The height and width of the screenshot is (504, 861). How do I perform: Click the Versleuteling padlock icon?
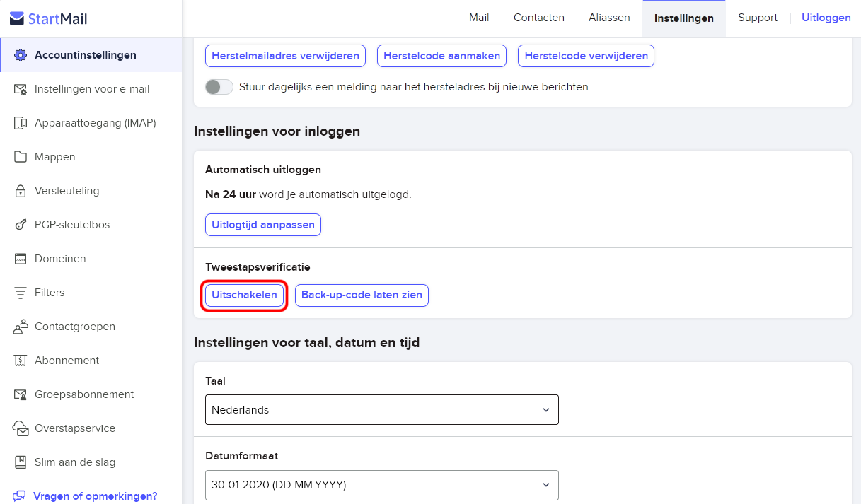(21, 191)
